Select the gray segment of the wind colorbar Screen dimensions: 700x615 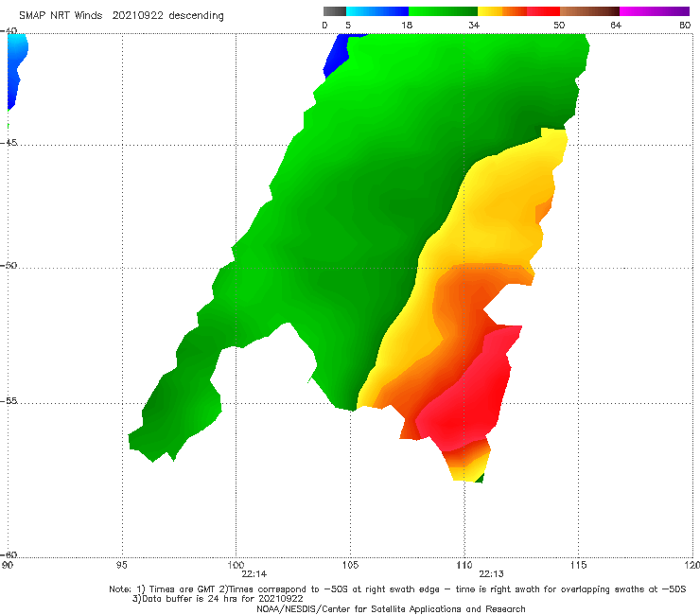tap(335, 11)
